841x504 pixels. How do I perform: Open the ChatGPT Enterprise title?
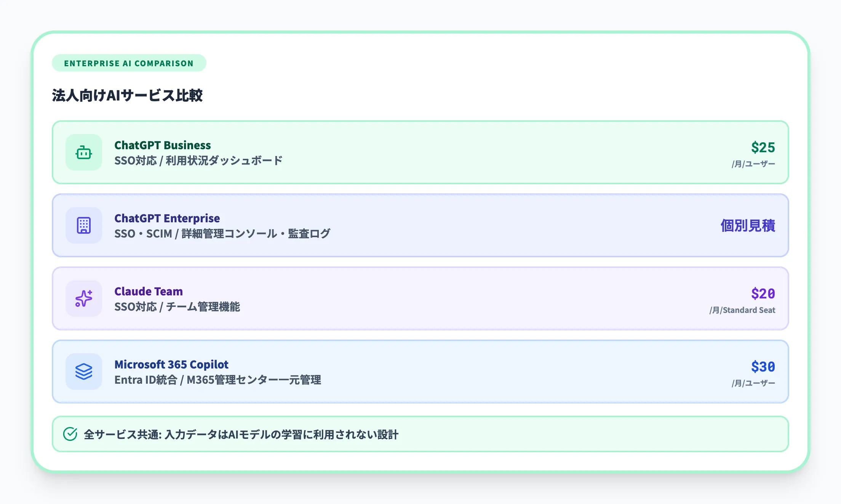[x=167, y=218]
